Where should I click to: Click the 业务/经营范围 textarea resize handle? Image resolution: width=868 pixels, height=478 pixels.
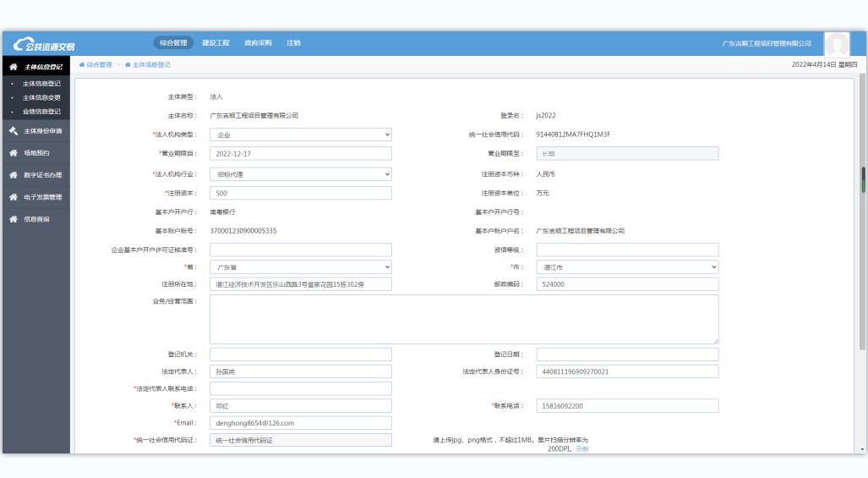pyautogui.click(x=716, y=341)
